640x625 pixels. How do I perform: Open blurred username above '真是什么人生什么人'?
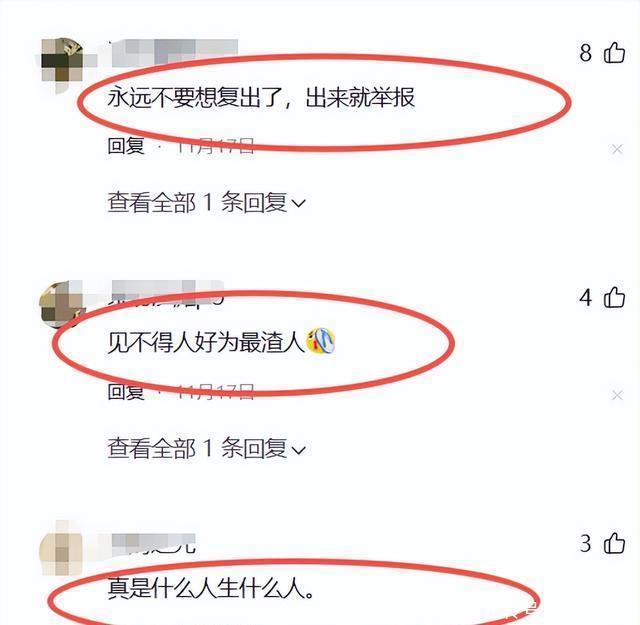point(153,543)
